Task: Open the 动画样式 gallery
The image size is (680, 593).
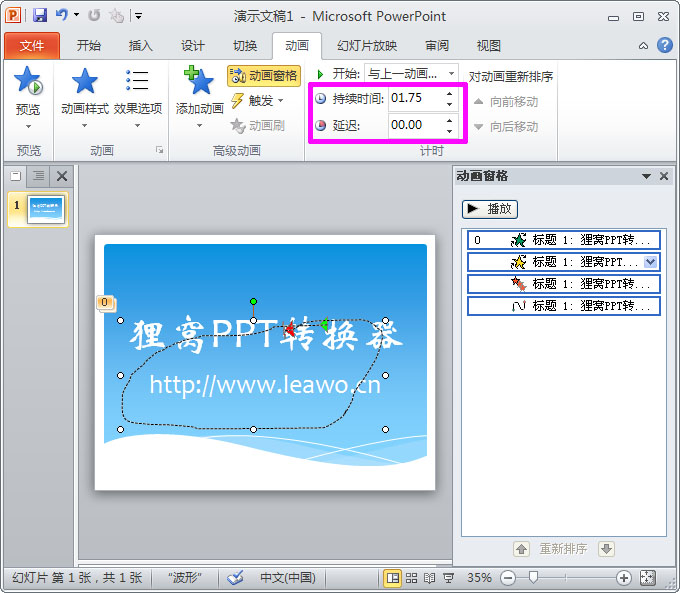Action: (x=85, y=98)
